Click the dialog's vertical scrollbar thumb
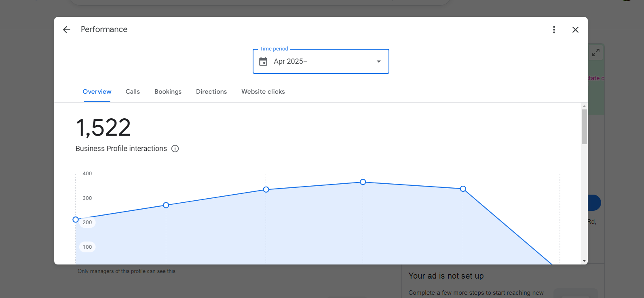This screenshot has width=644, height=298. (x=584, y=127)
